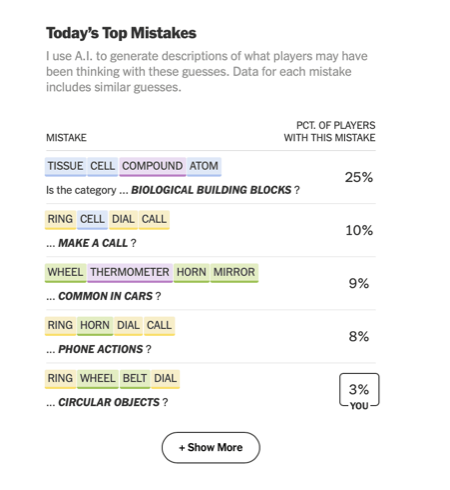Click the PHONE ACTIONS category text
Viewport: 450px width, 490px height.
(101, 349)
